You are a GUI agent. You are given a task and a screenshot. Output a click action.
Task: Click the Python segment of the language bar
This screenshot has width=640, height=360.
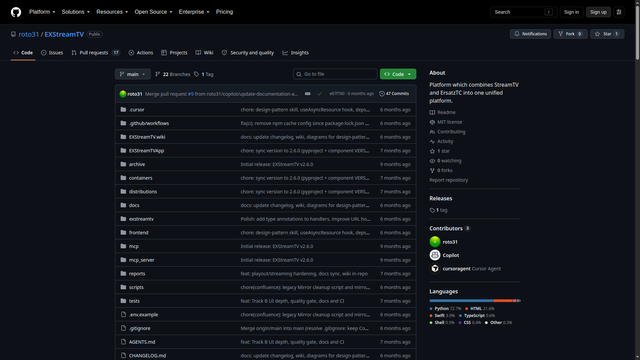tap(461, 300)
